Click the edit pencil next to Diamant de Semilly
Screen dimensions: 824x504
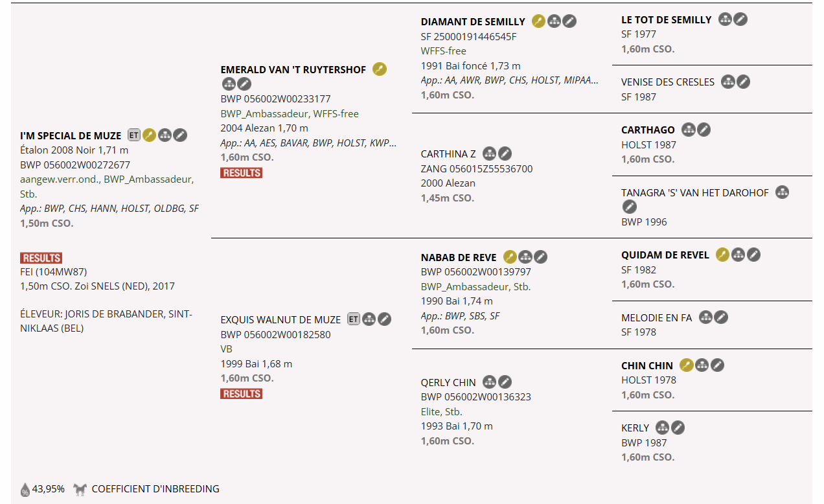tap(569, 21)
